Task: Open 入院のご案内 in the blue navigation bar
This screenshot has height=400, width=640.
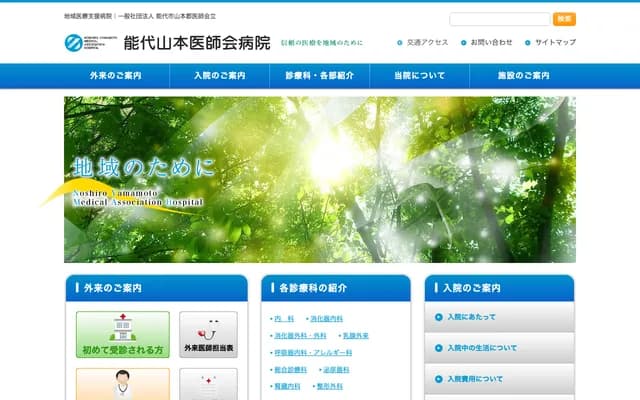Action: click(x=220, y=76)
